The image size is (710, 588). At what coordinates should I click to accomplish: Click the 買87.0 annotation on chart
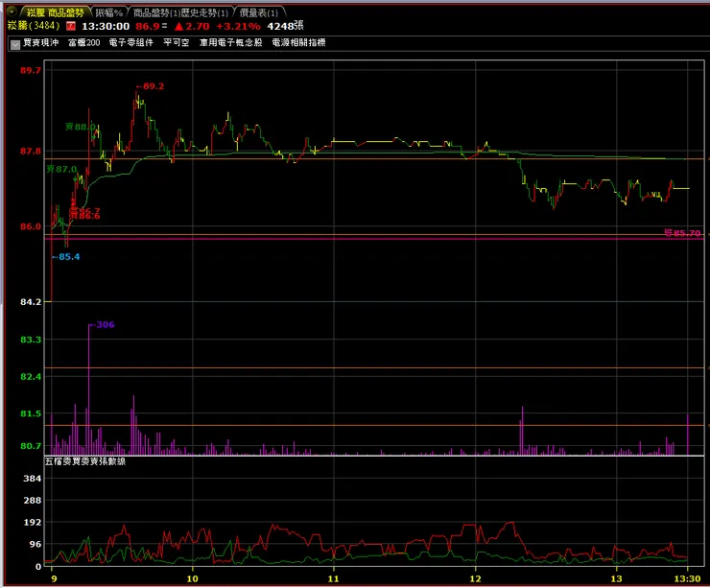pos(62,169)
